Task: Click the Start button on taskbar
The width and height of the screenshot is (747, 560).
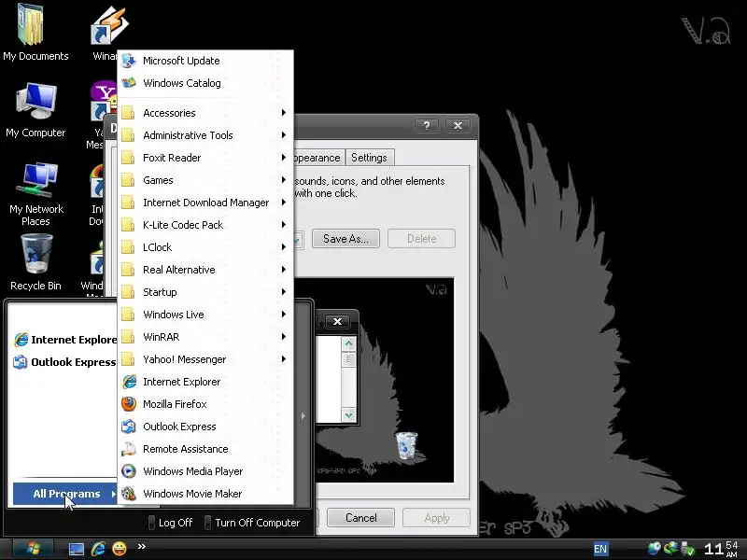Action: point(33,549)
